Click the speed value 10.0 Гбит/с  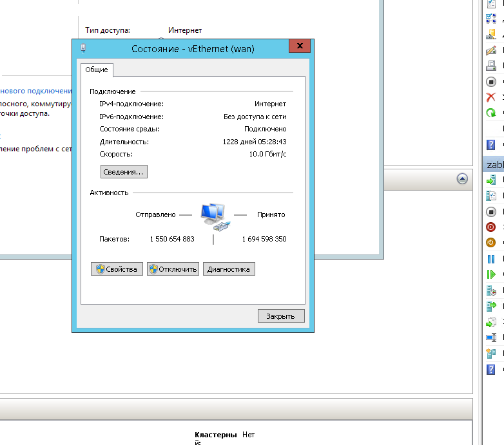tap(267, 154)
